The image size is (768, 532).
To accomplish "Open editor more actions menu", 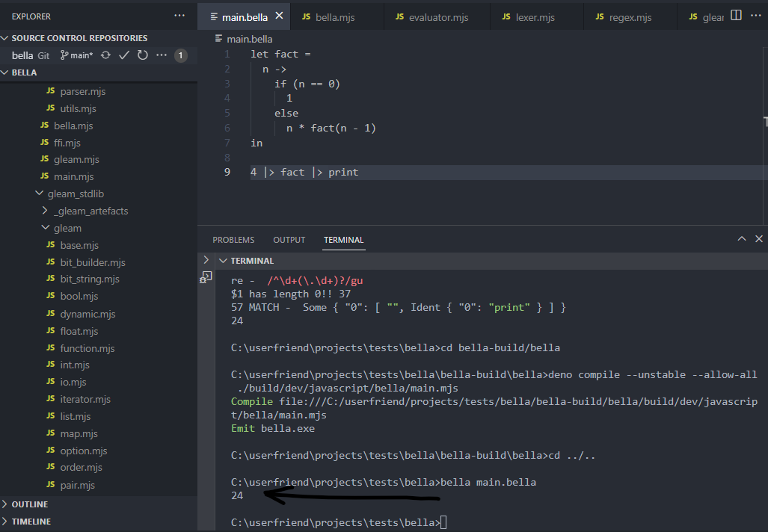I will coord(756,15).
